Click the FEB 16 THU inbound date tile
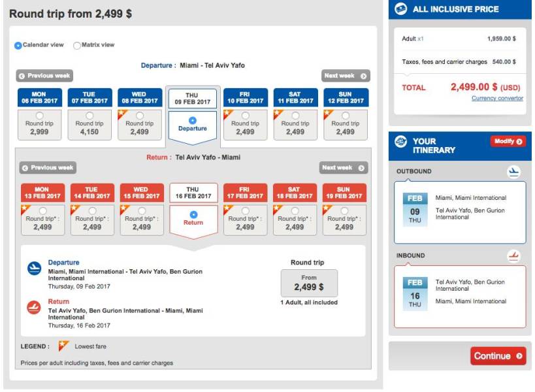 point(415,294)
